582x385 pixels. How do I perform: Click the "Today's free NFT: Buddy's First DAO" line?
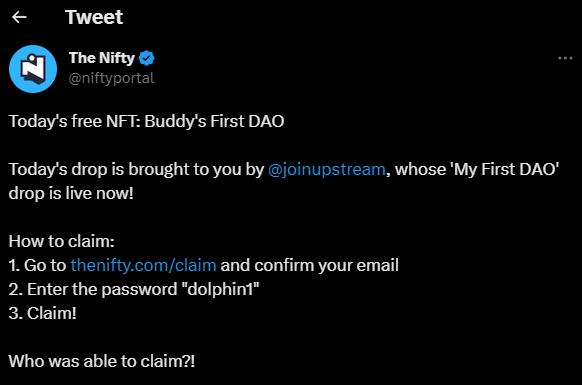click(x=146, y=121)
